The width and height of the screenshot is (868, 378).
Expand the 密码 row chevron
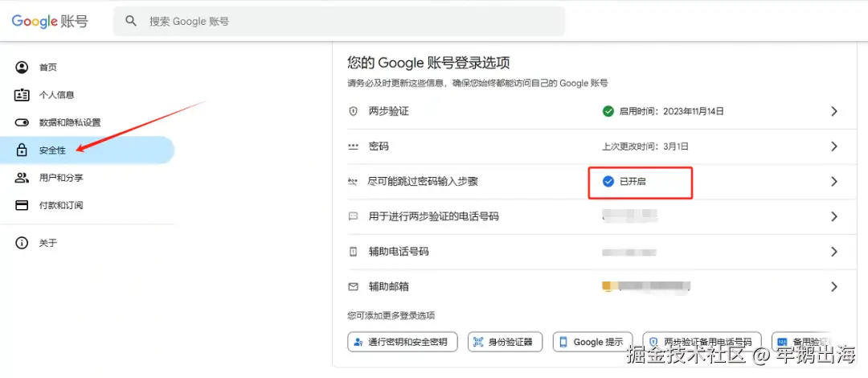834,147
